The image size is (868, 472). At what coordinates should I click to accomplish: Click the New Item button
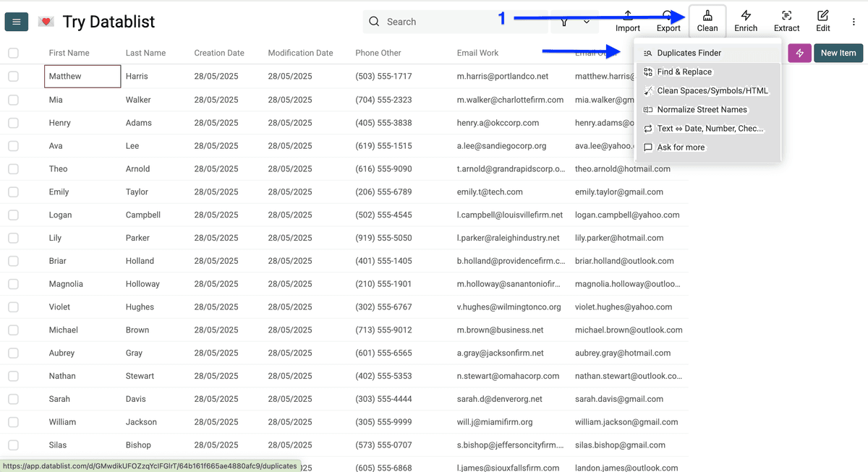tap(838, 53)
